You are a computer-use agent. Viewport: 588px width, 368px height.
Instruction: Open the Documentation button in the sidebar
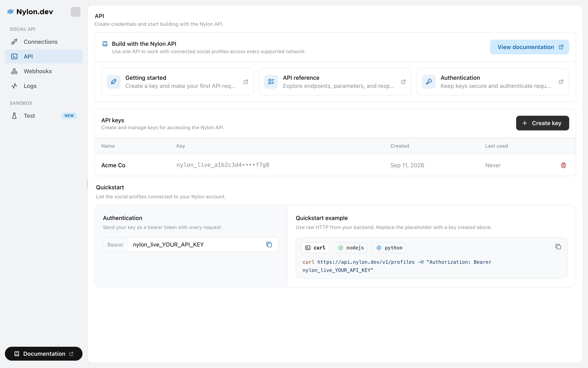[44, 354]
